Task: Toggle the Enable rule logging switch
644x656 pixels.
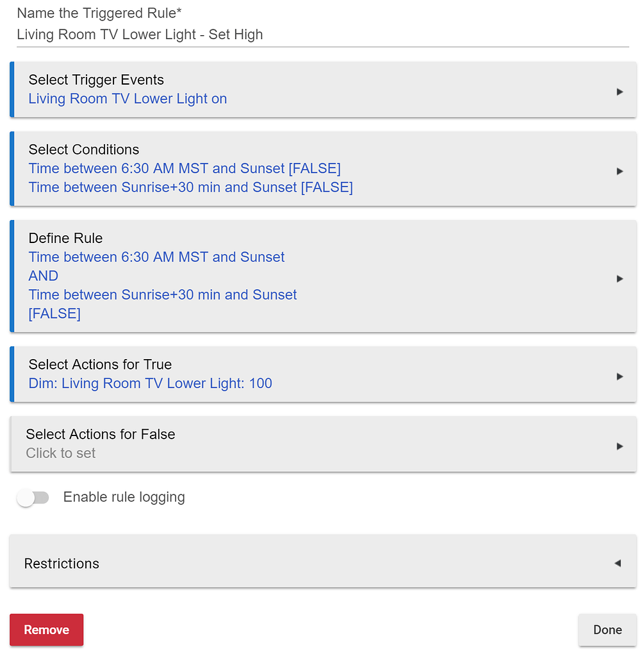Action: pos(33,498)
